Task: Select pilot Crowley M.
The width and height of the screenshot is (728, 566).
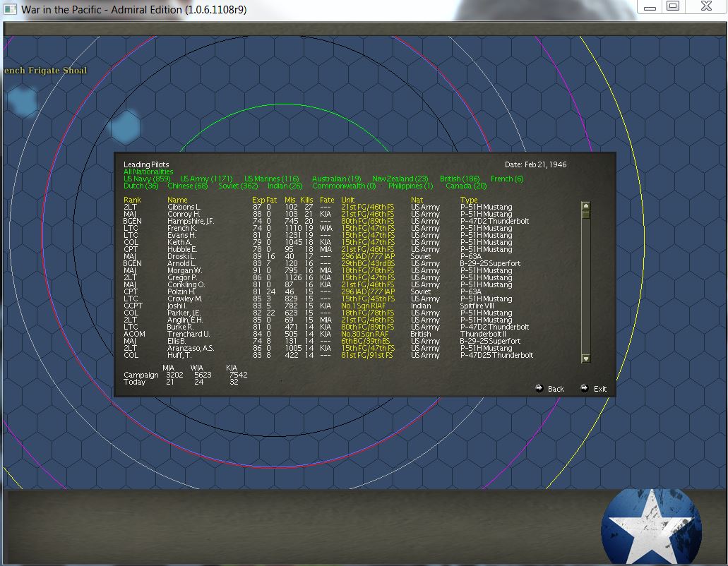Action: click(x=185, y=299)
